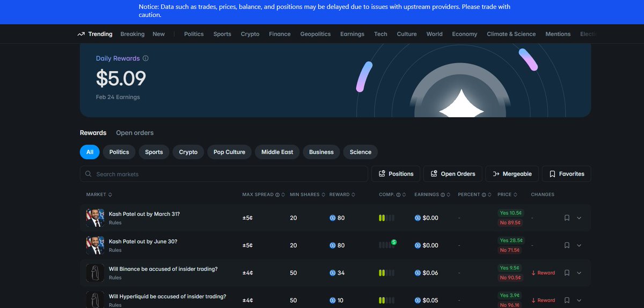The image size is (644, 308).
Task: Expand the Binance insider trading row chevron
Action: click(x=579, y=273)
